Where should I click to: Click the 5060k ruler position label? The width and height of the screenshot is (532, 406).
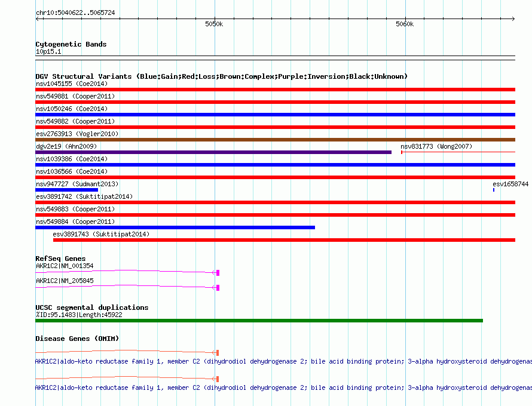405,24
